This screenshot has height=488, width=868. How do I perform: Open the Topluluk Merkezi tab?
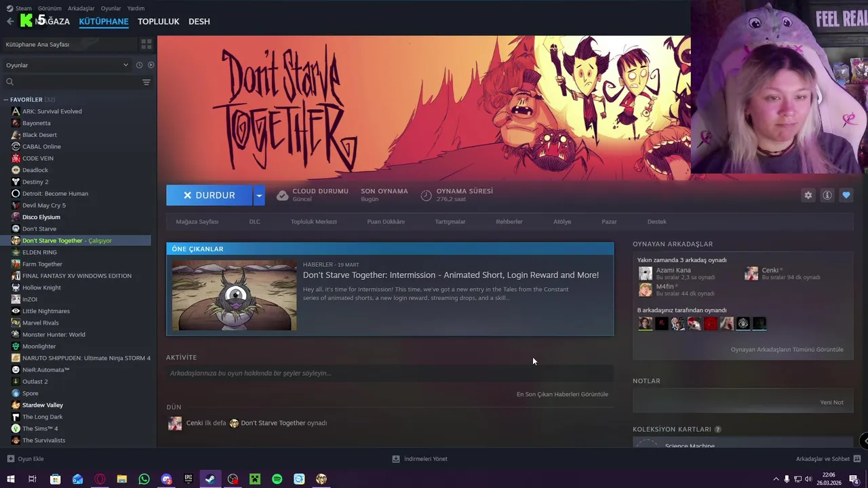click(314, 222)
